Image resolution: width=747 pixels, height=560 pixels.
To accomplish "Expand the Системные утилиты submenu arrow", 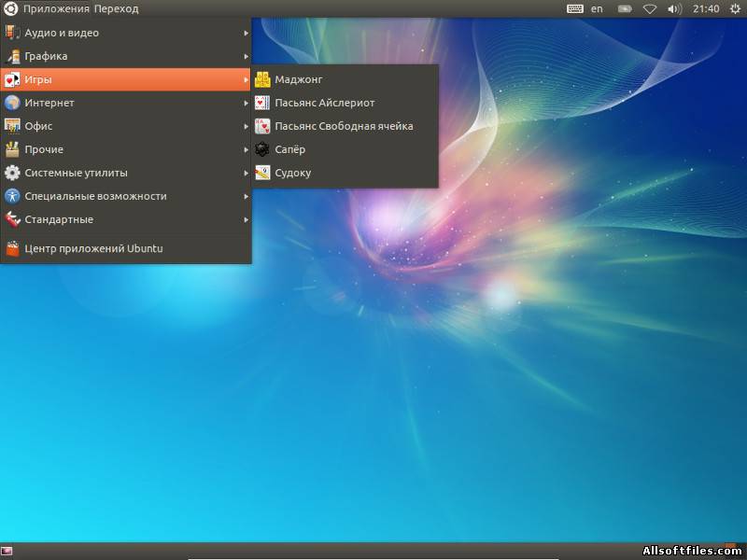I will [246, 173].
